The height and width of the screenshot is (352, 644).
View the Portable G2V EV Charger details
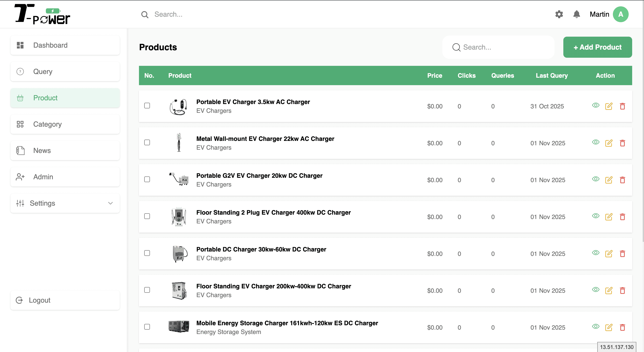coord(596,179)
